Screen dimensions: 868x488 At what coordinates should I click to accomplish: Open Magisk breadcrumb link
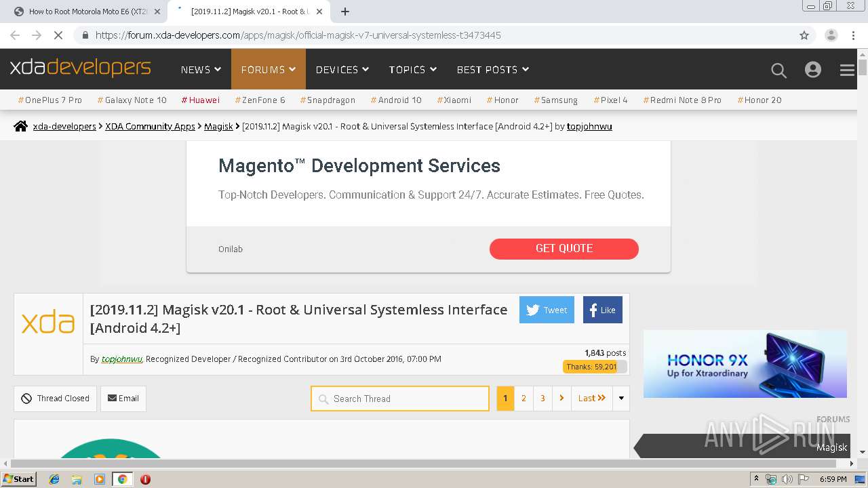[x=218, y=126]
